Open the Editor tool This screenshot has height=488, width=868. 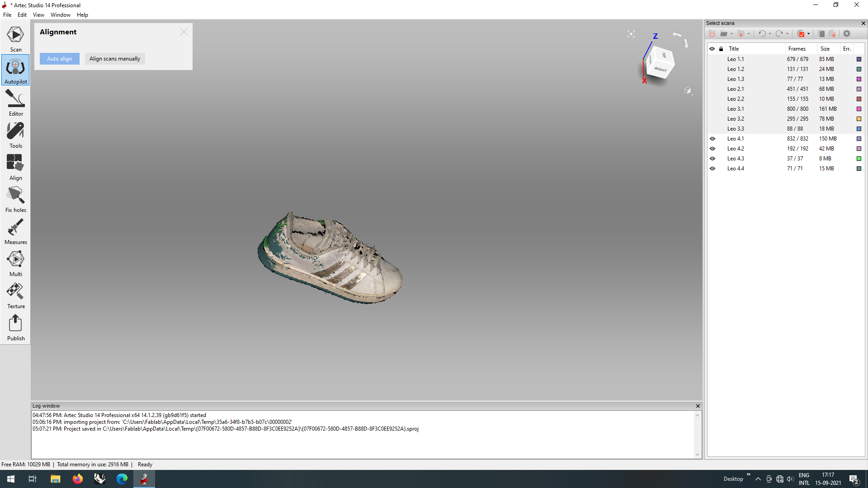pos(15,103)
